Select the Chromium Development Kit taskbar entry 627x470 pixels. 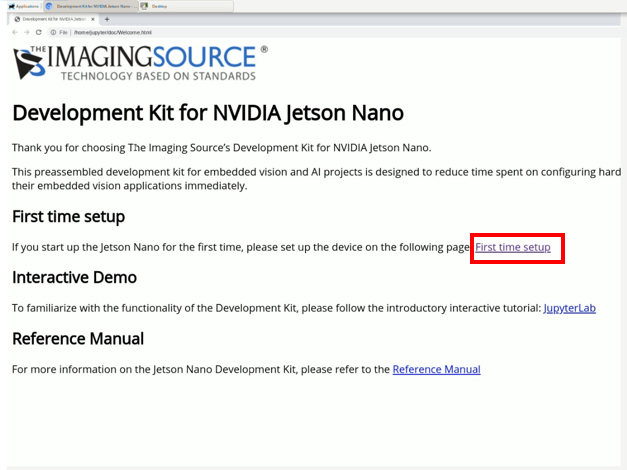point(90,6)
